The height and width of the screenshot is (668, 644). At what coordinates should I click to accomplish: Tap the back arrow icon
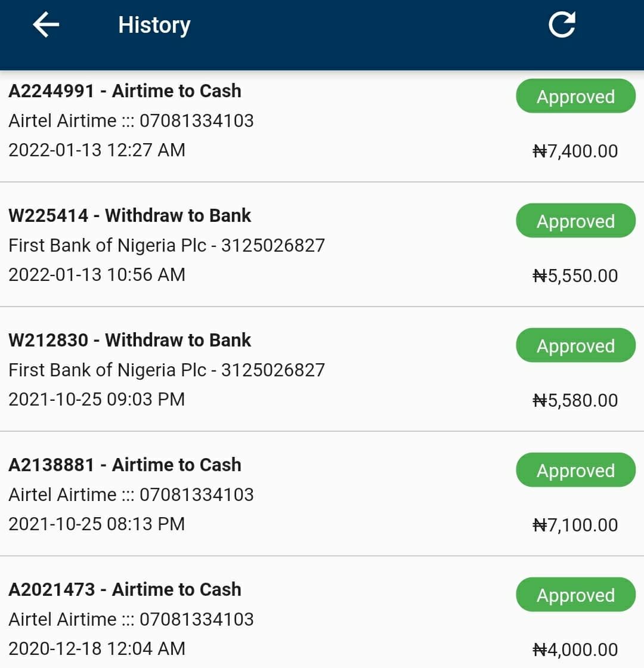click(46, 25)
